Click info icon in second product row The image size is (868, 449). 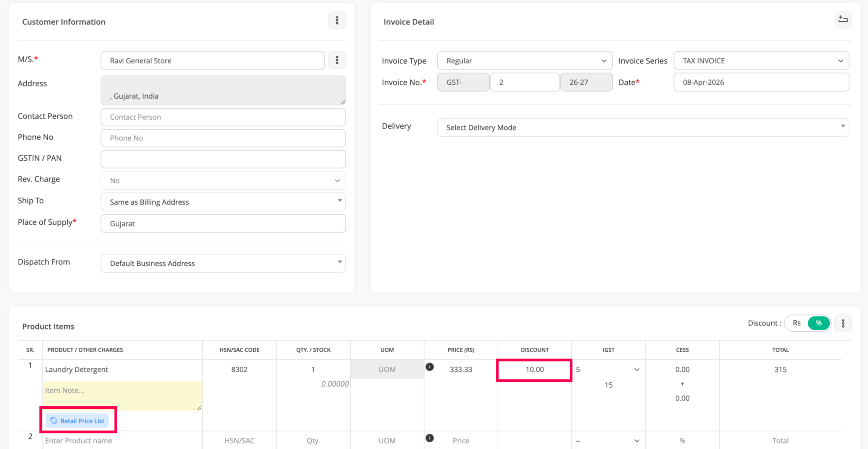430,438
